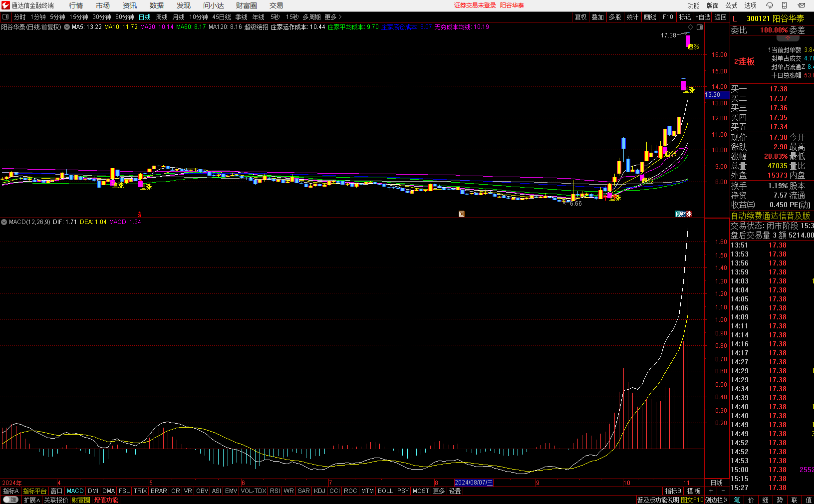Open the mobile phone icon in title bar

click(785, 5)
